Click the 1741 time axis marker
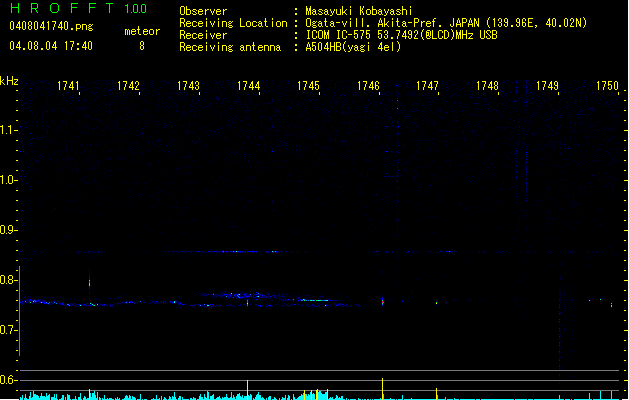The height and width of the screenshot is (400, 629). pos(68,86)
